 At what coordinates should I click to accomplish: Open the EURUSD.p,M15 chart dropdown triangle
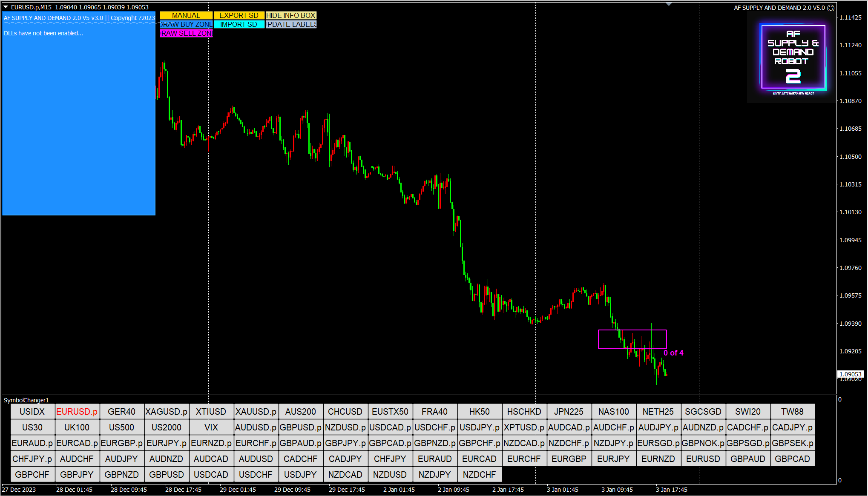click(6, 7)
